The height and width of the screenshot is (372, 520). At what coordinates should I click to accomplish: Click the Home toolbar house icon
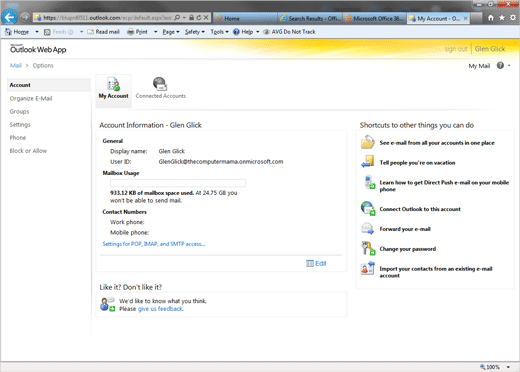click(8, 32)
